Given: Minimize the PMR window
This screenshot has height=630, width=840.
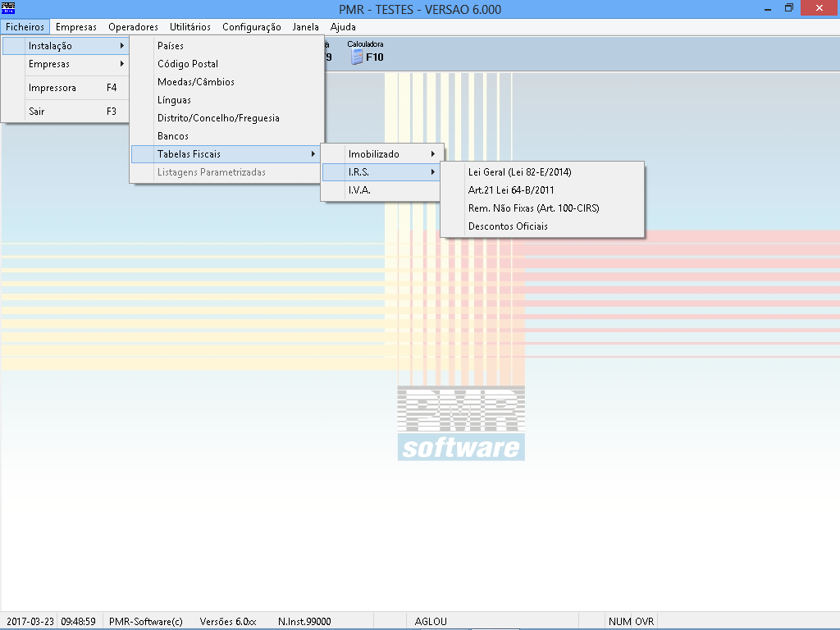Looking at the screenshot, I should pos(768,8).
